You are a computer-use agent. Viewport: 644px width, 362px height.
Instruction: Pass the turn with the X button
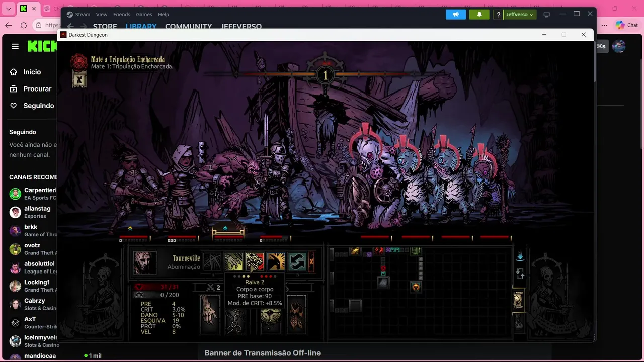[x=311, y=261]
